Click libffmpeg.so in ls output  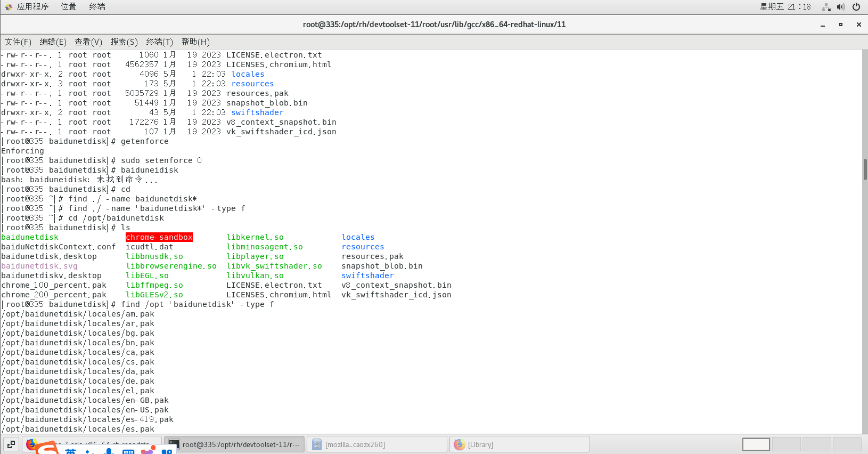pyautogui.click(x=154, y=285)
